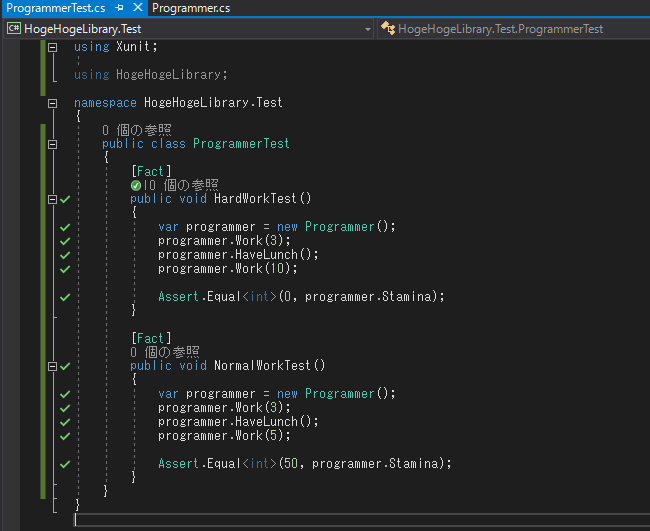
Task: Close the ProgrammerTest.cs tab
Action: [x=138, y=7]
